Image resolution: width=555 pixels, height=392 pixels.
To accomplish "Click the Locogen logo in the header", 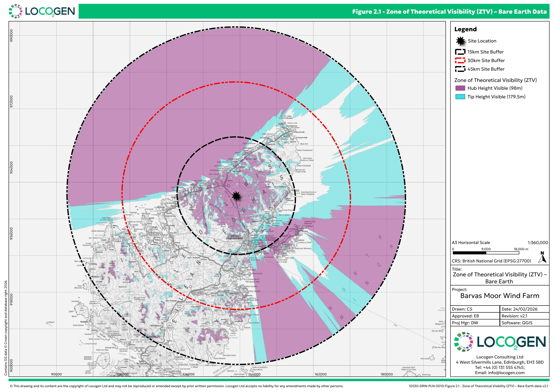I will pyautogui.click(x=42, y=11).
